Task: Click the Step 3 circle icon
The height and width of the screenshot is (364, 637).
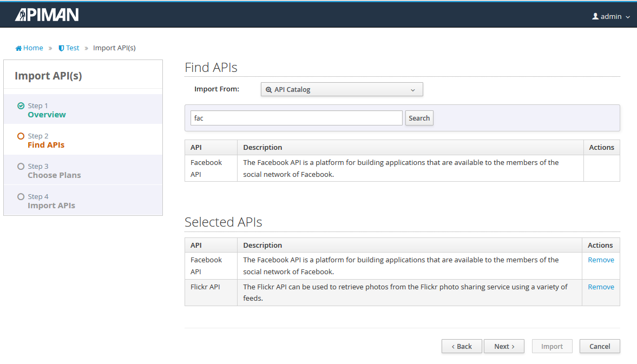Action: (x=21, y=167)
